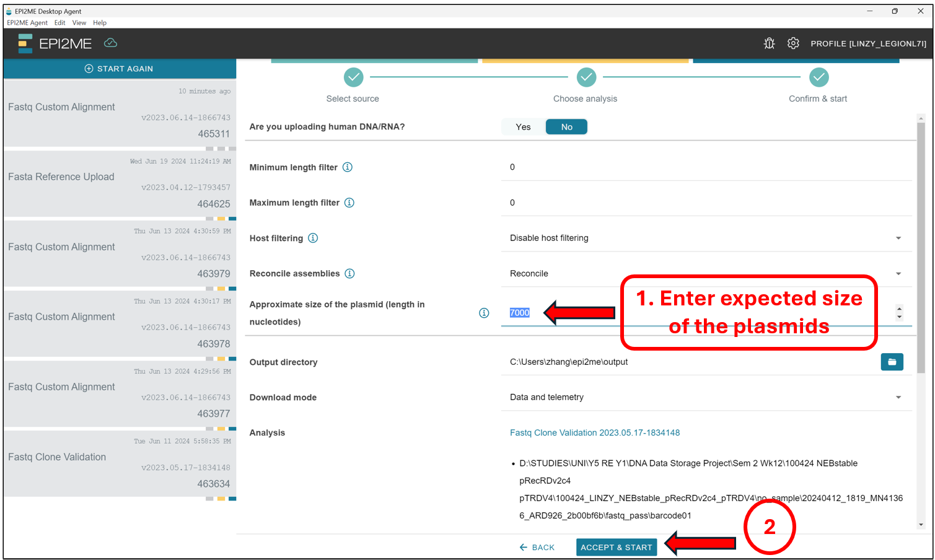Click the barcode01 file path text
This screenshot has height=560, width=935.
click(x=711, y=489)
